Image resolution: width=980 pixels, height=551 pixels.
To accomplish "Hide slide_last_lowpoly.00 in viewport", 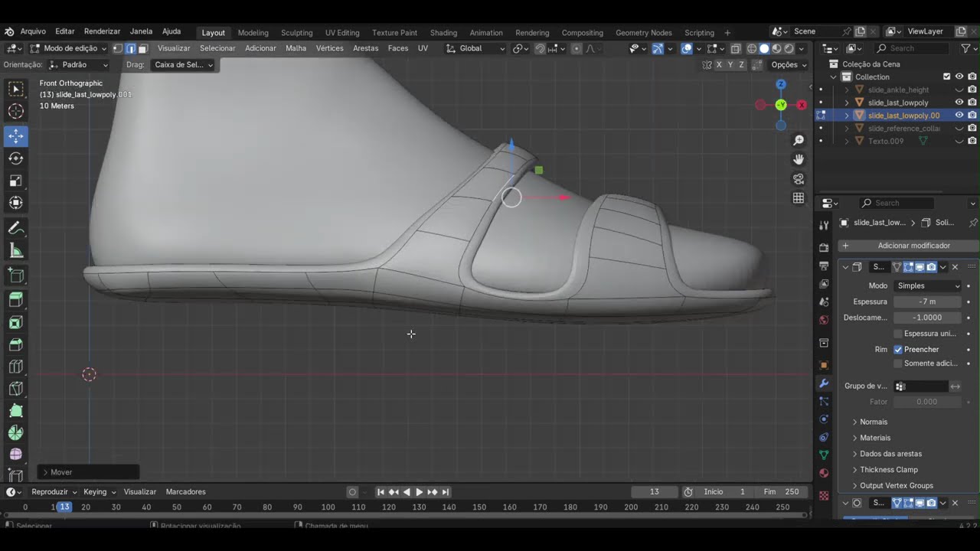I will pyautogui.click(x=959, y=116).
